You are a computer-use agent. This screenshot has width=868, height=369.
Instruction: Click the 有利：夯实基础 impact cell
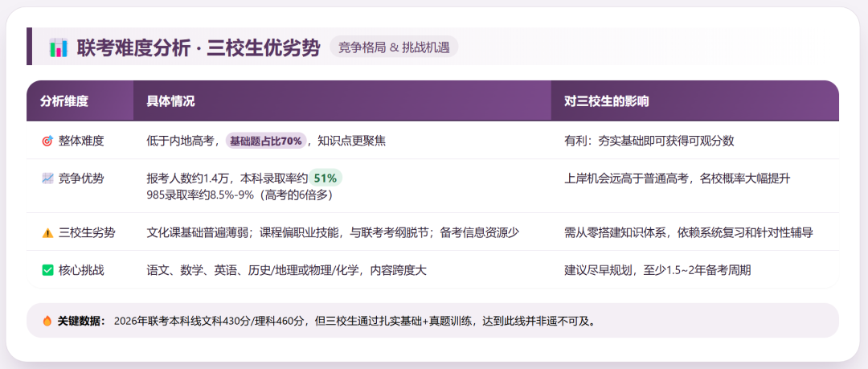click(x=649, y=141)
